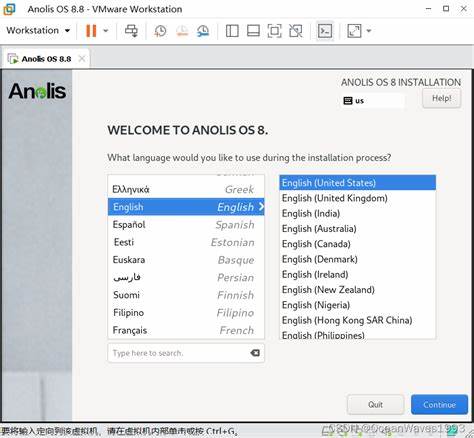The width and height of the screenshot is (474, 438).
Task: Open the stretch display dropdown arrow
Action: pos(369,31)
